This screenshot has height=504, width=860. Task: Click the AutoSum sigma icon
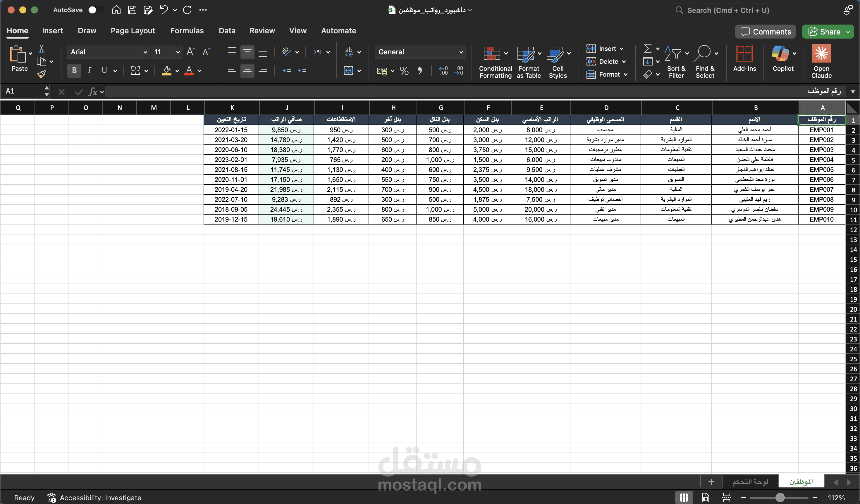[647, 49]
